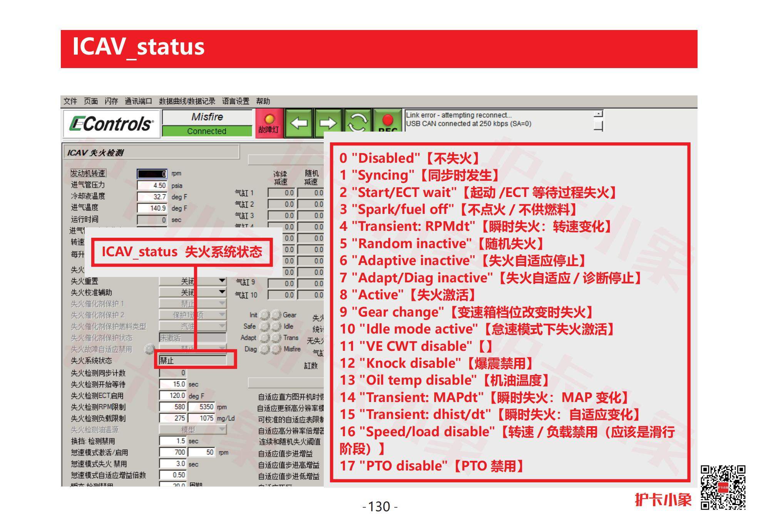Open the 失火重置 dropdown arrow
This screenshot has width=758, height=532.
(222, 281)
